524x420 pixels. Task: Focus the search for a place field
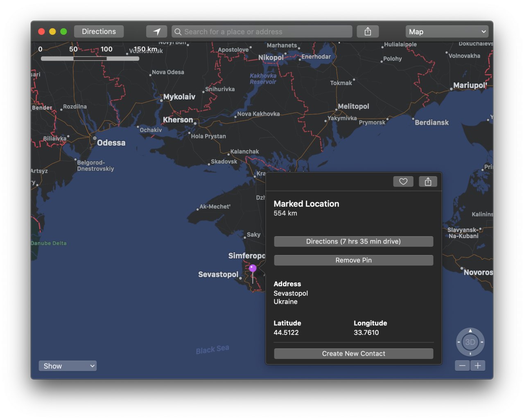click(262, 32)
